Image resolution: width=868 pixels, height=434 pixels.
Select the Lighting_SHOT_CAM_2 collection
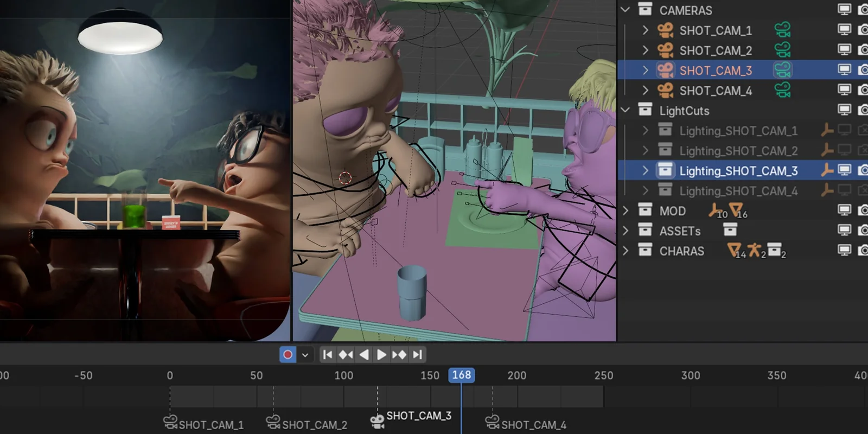[x=738, y=151]
